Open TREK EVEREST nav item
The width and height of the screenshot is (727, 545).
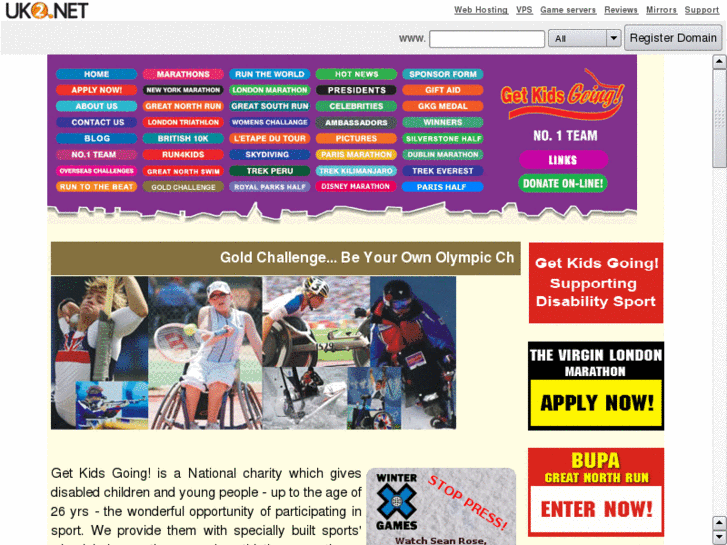coord(443,171)
